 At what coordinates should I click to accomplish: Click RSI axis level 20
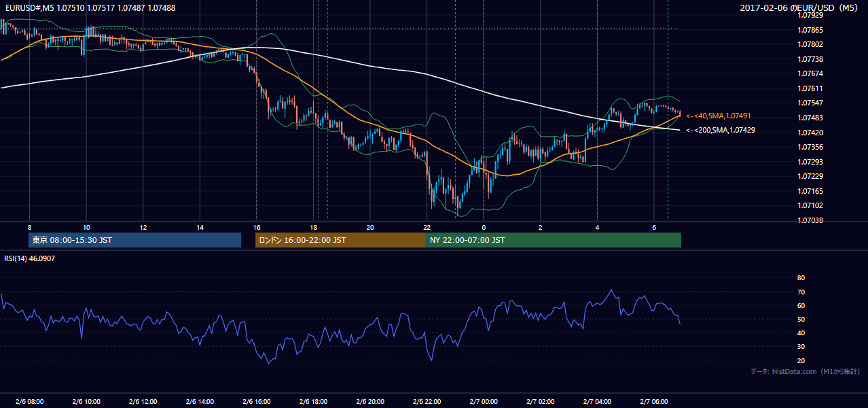tap(801, 361)
